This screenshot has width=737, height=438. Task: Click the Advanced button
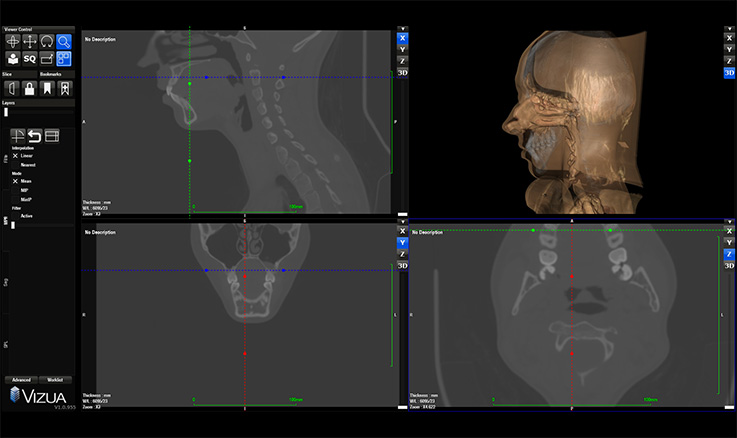pyautogui.click(x=19, y=380)
